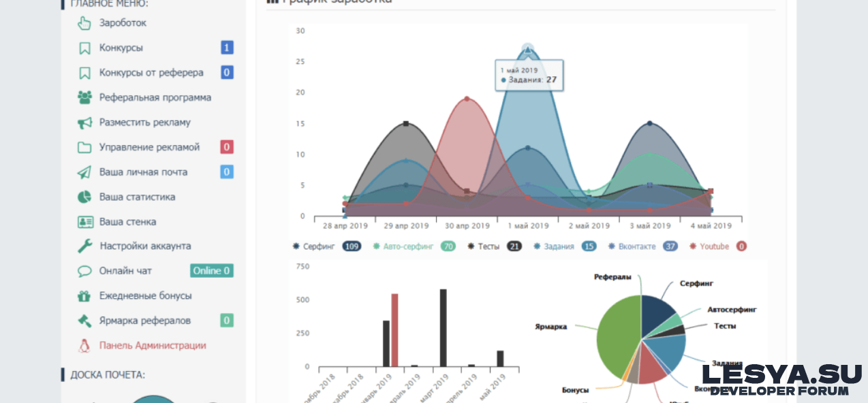Viewport: 868px width, 403px height.
Task: Hide the Youtube series via legend
Action: (x=713, y=246)
